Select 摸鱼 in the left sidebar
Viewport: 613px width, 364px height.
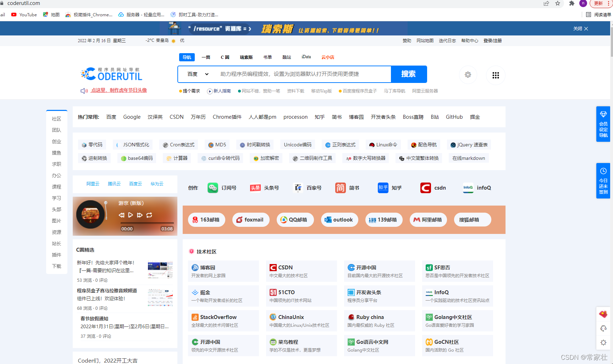56,153
